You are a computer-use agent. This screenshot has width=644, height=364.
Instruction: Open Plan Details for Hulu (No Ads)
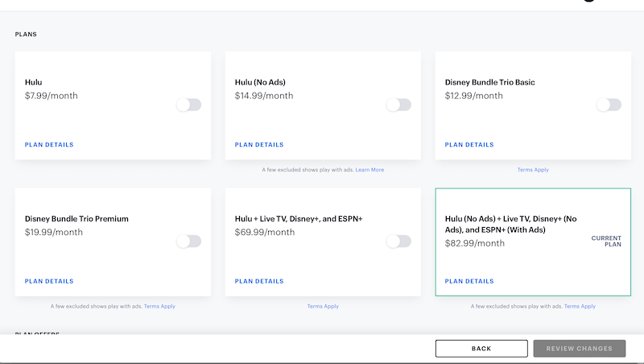[x=259, y=145]
